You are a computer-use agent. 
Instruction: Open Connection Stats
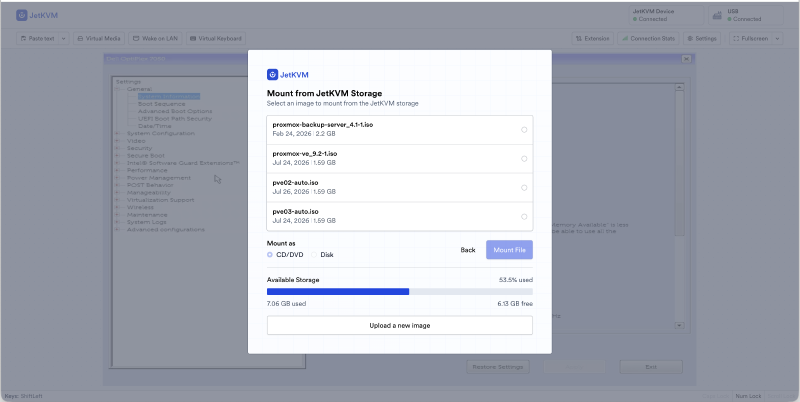(x=648, y=38)
